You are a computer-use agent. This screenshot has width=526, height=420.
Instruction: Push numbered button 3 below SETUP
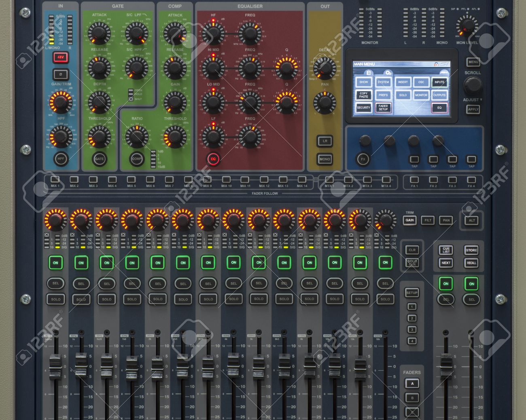pos(411,329)
